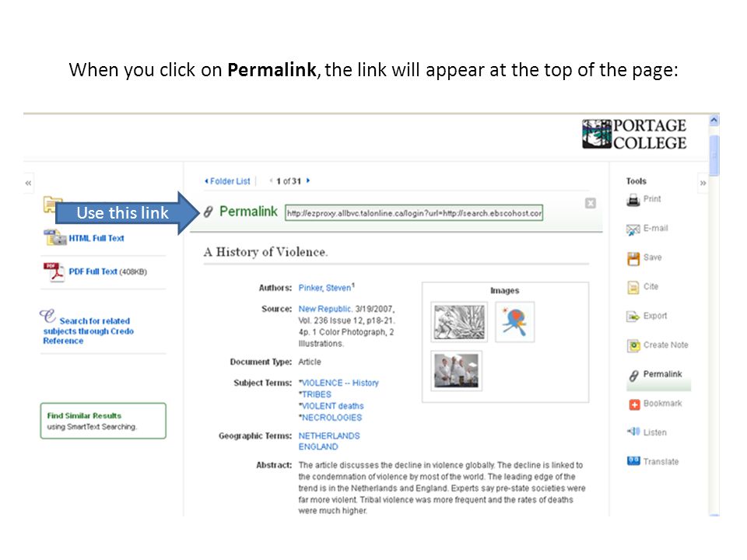Collapse the left sidebar panel
747x560 pixels.
point(29,183)
